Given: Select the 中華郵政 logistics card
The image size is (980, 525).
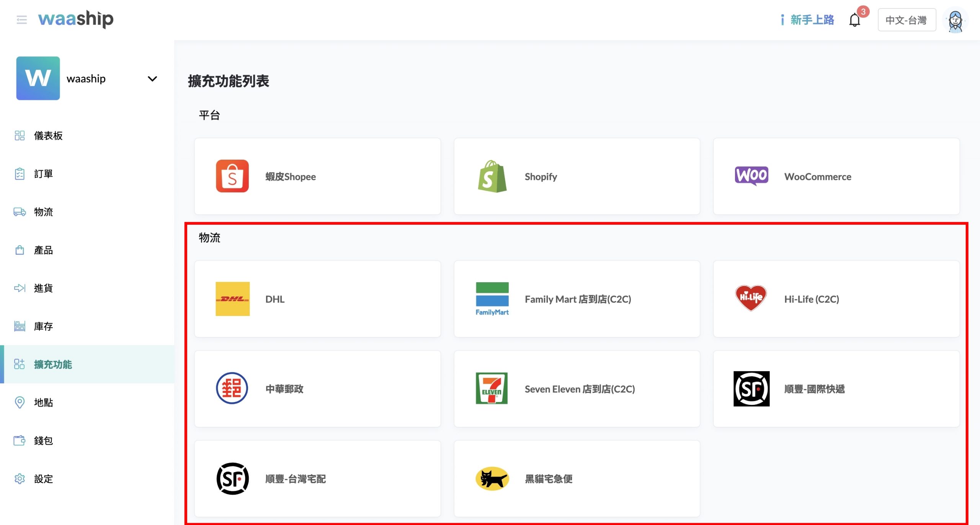Looking at the screenshot, I should [317, 389].
